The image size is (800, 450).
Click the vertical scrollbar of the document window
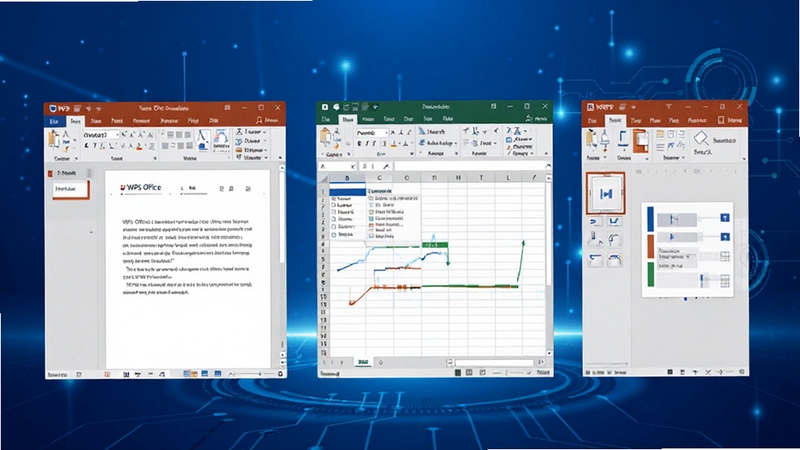pyautogui.click(x=282, y=214)
